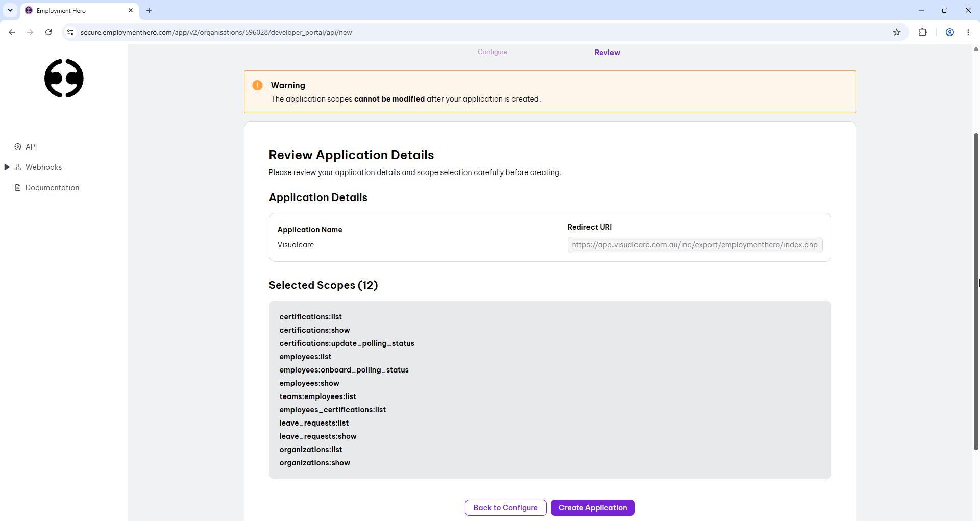Open the tab search dropdown
Image resolution: width=980 pixels, height=521 pixels.
(10, 10)
